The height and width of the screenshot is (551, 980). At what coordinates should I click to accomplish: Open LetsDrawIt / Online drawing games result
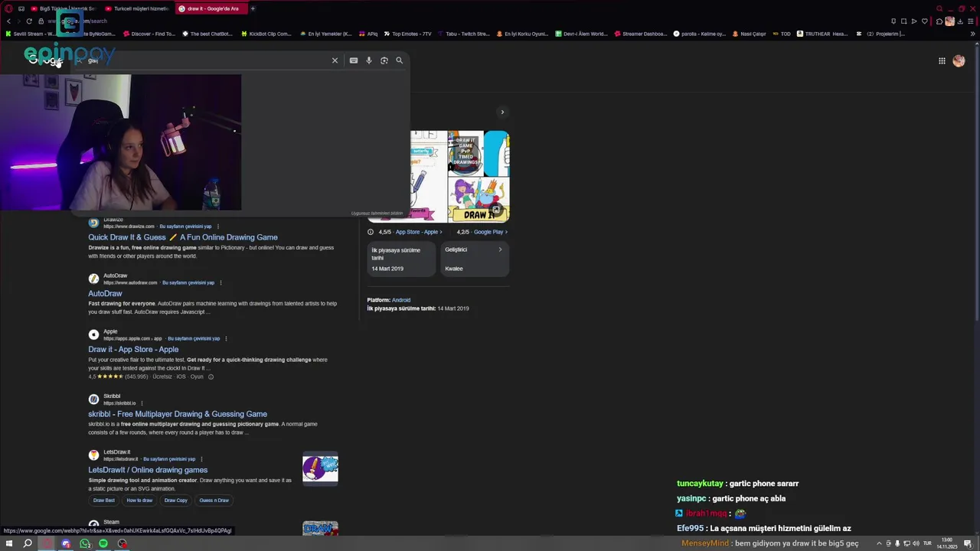pyautogui.click(x=148, y=470)
